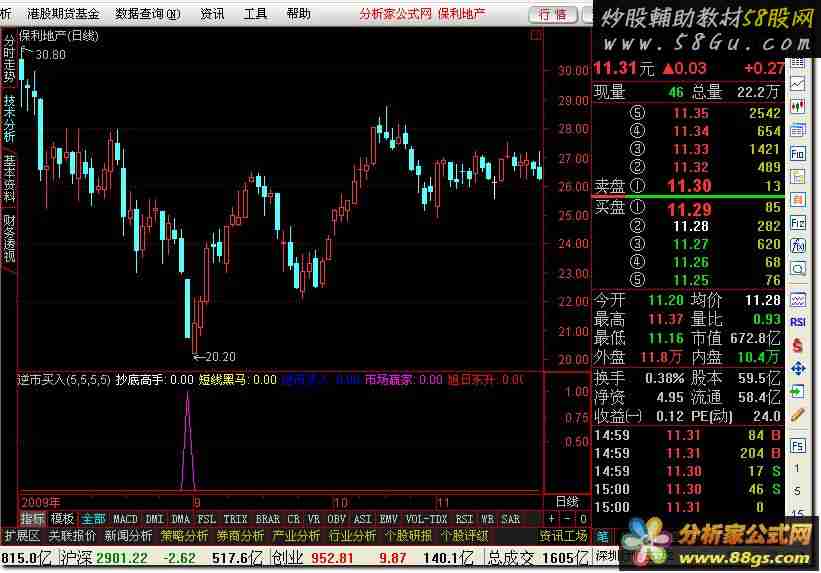Switch indicator to VOL-TDX

coord(426,519)
